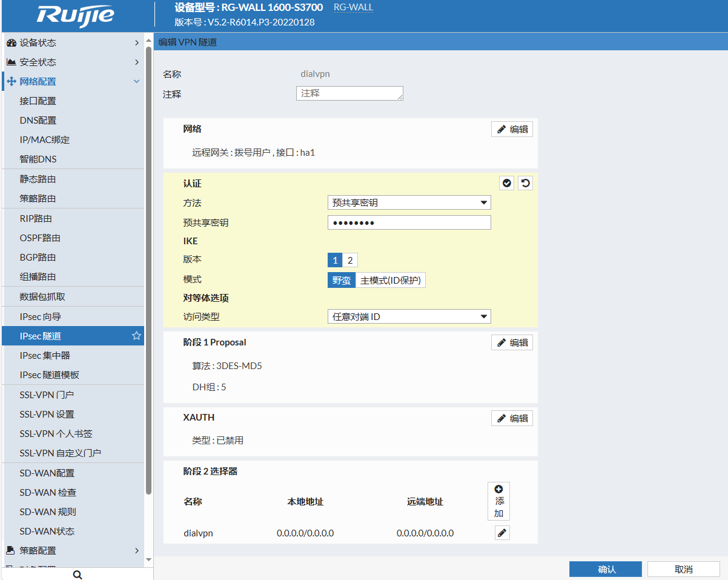Open the 访问类型 dropdown
This screenshot has height=580, width=728.
tap(409, 316)
